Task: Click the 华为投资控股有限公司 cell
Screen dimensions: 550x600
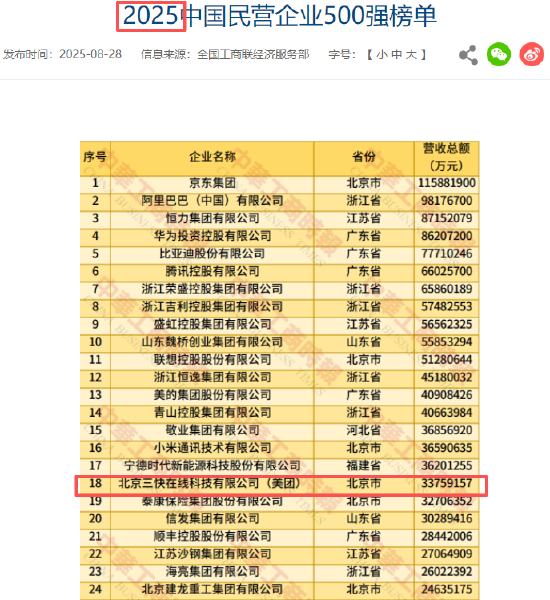Action: [212, 236]
